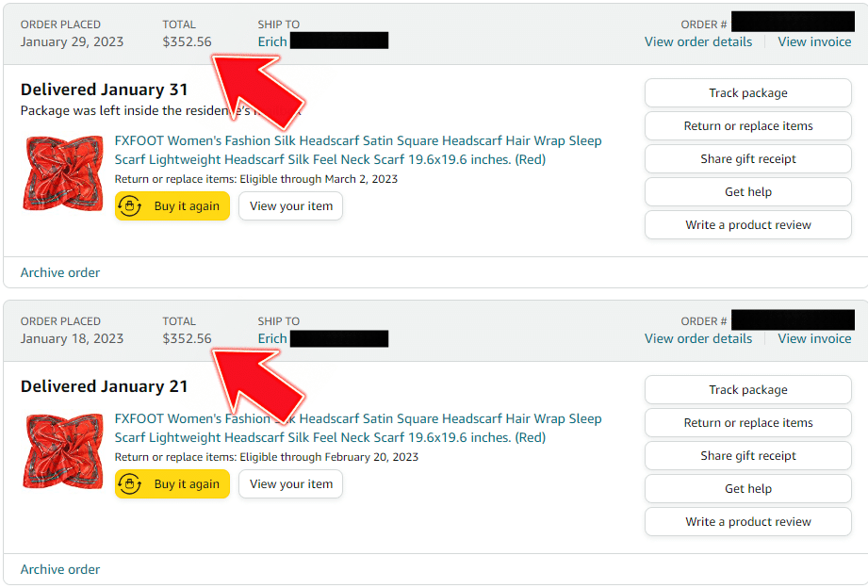Archive the January 18 order

[x=60, y=569]
